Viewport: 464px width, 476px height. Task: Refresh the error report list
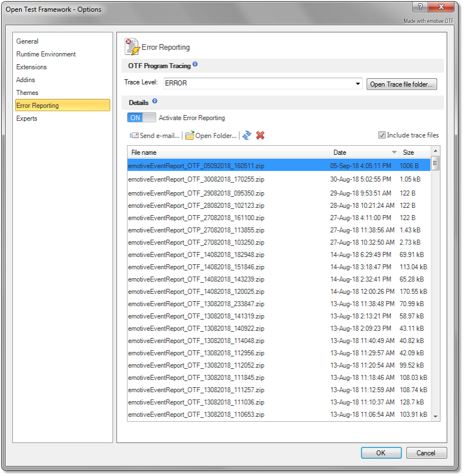pyautogui.click(x=247, y=135)
